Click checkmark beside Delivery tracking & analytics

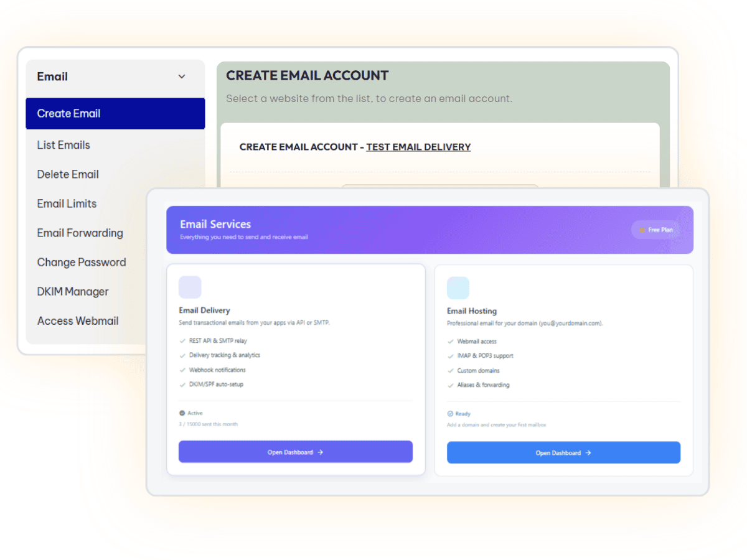(x=182, y=355)
